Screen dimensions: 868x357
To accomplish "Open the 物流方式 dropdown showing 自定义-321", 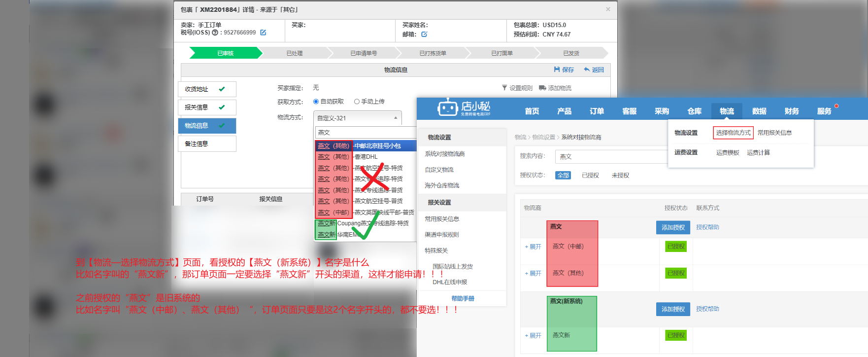I will (358, 118).
